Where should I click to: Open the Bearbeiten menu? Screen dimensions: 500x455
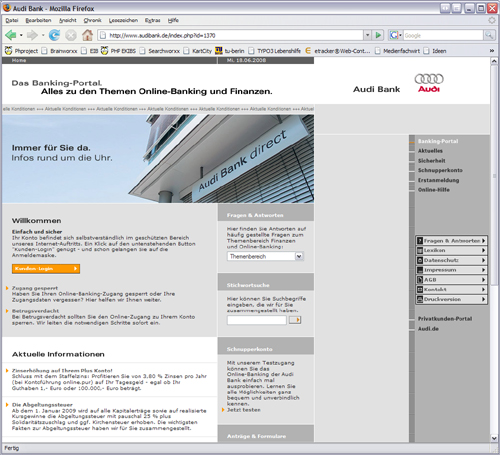point(38,20)
